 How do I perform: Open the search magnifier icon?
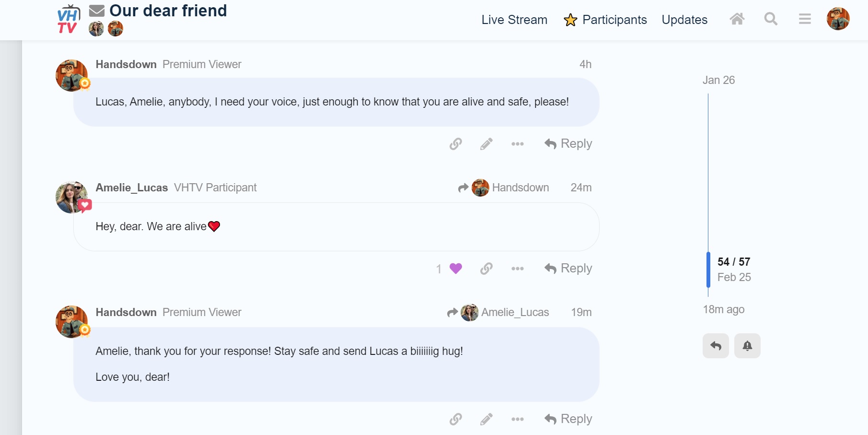771,19
